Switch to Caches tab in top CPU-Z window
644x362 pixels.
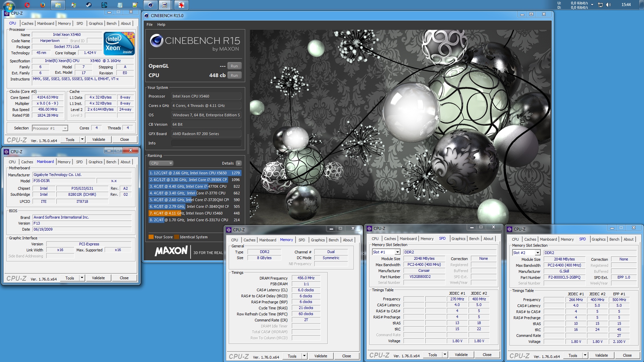click(x=28, y=23)
